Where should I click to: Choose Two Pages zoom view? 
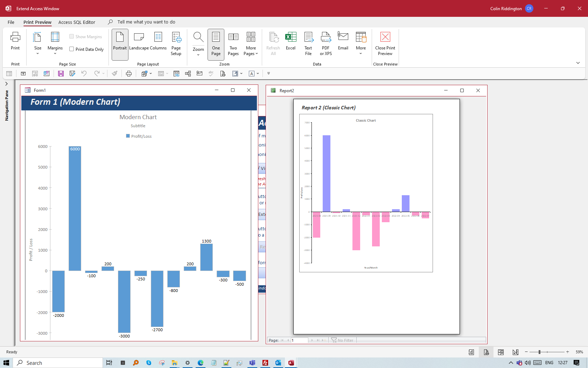click(x=233, y=44)
